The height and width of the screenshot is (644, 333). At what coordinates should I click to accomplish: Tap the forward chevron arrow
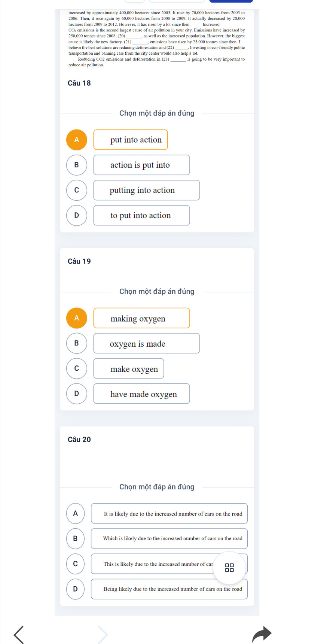coord(103,634)
